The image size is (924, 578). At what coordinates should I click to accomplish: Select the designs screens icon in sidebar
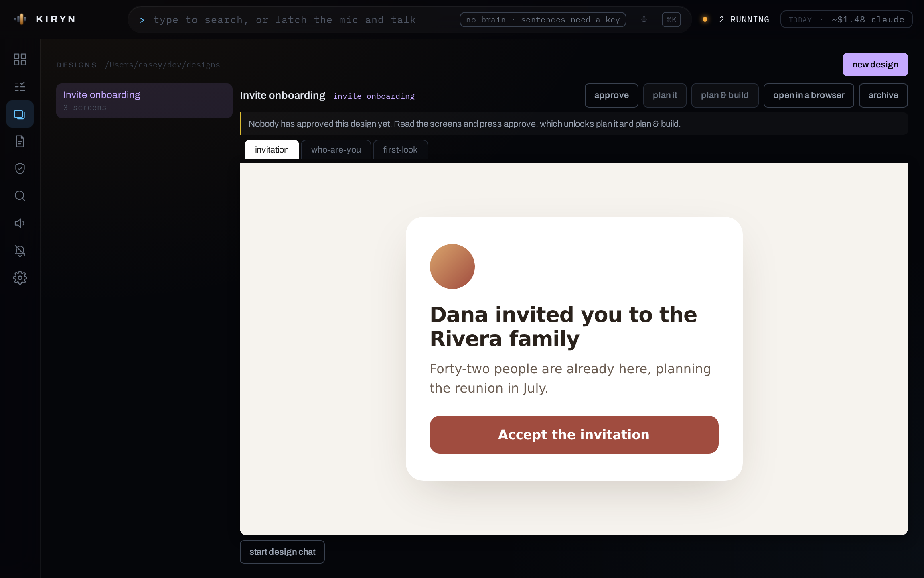20,114
